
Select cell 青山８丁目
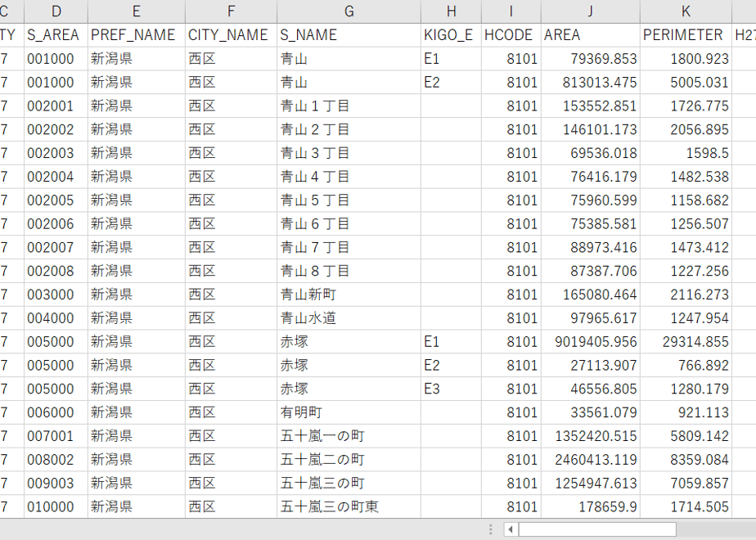tap(349, 272)
